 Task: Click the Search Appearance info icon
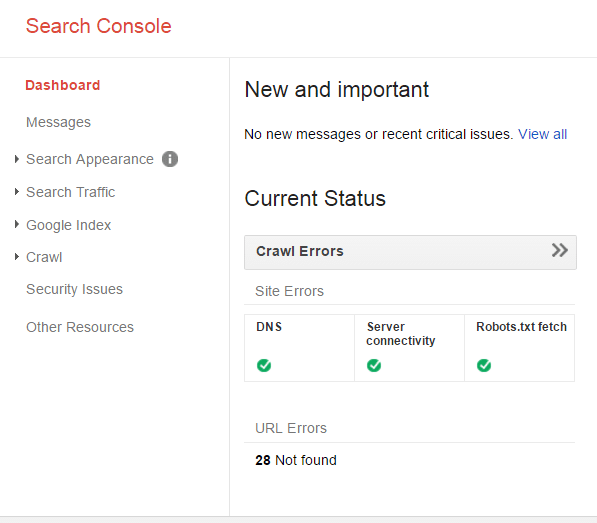click(170, 159)
